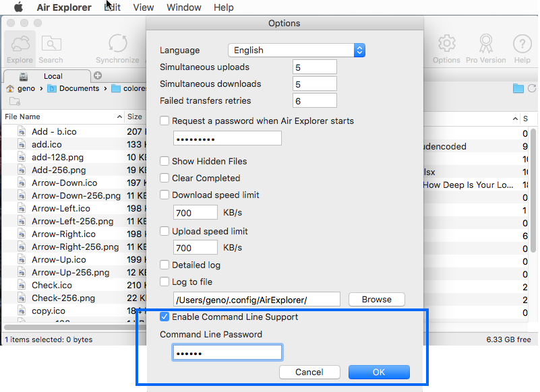Uncheck Enable Command Line Support

coord(164,317)
